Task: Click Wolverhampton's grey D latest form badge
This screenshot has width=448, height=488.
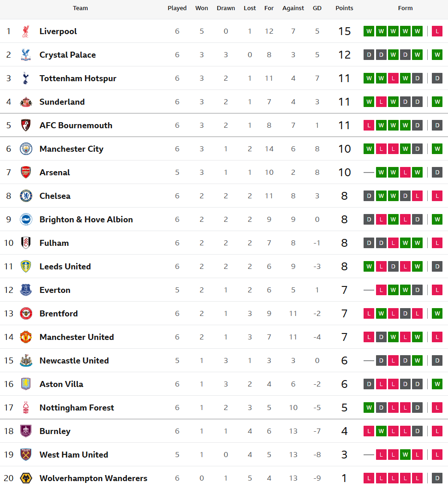Action: coord(437,478)
